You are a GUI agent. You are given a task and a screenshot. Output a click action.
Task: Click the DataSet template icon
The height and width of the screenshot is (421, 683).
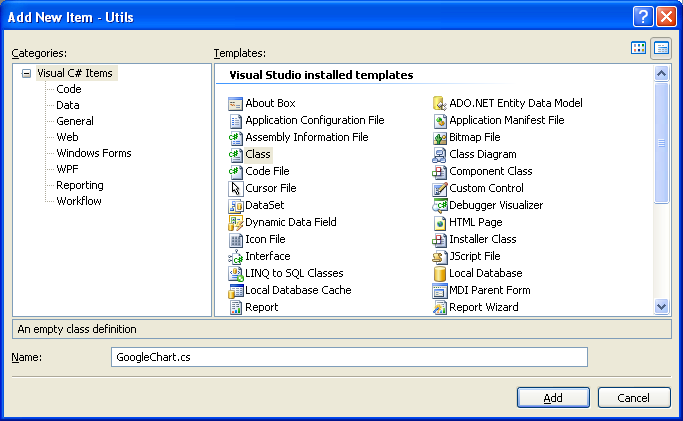235,205
